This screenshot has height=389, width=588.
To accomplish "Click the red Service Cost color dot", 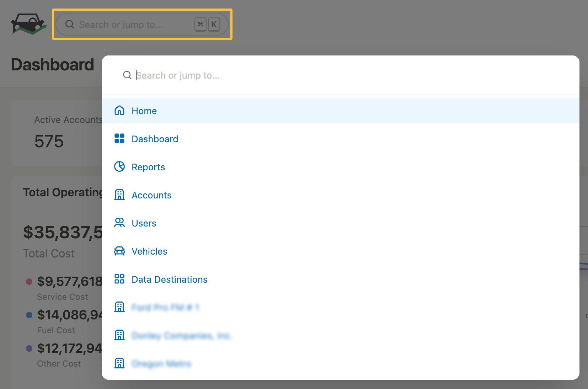I will click(30, 282).
